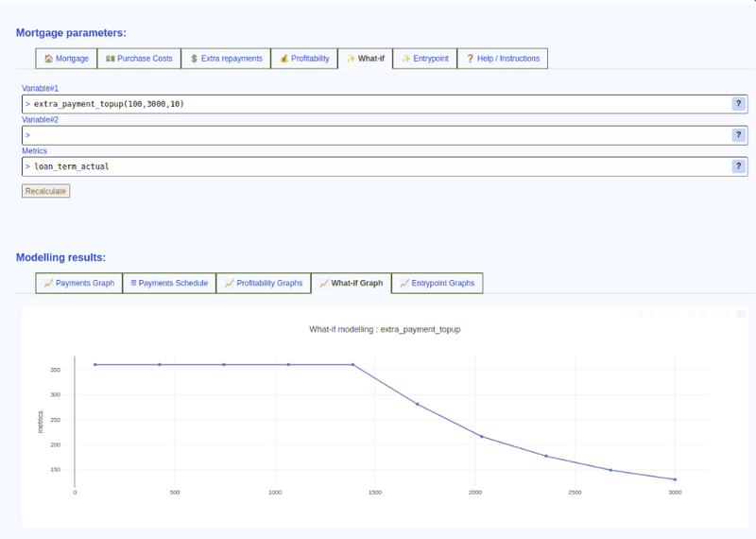Show the Payments Graph results tab
The width and height of the screenshot is (756, 539).
79,283
